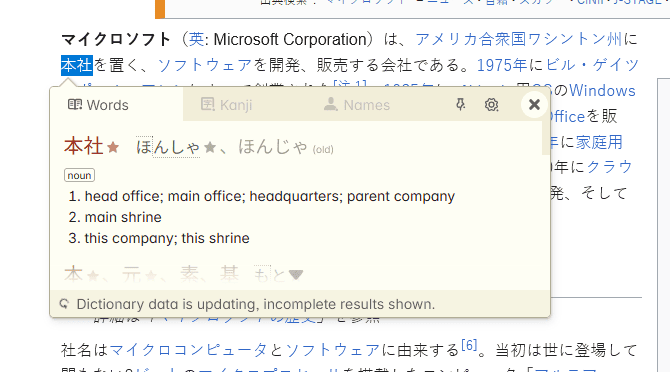Click the popup's right-side scrollbar
670x372 pixels.
pos(546,138)
